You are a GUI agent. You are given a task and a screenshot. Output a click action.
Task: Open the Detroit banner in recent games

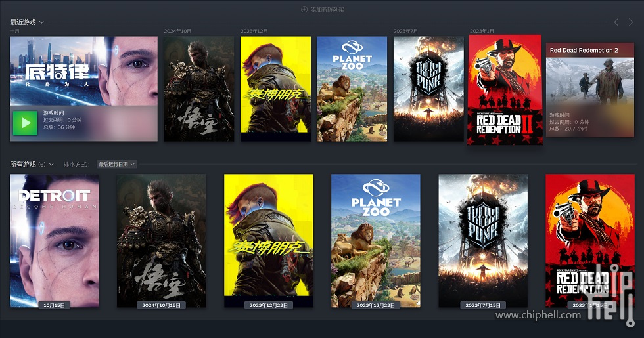pyautogui.click(x=84, y=72)
